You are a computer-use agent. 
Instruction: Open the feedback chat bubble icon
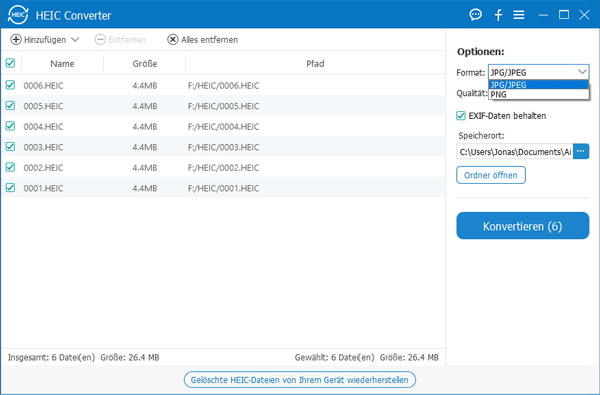click(x=475, y=15)
